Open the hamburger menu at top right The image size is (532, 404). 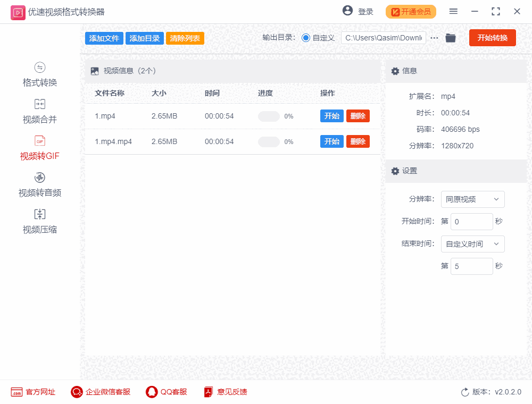(x=453, y=11)
